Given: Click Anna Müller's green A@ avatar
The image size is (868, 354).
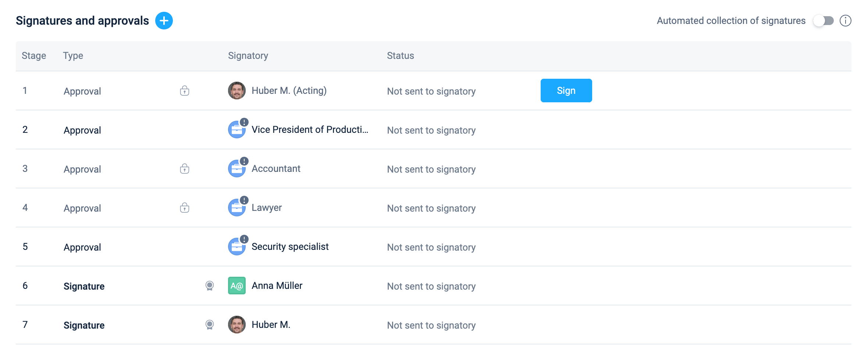Looking at the screenshot, I should tap(237, 286).
